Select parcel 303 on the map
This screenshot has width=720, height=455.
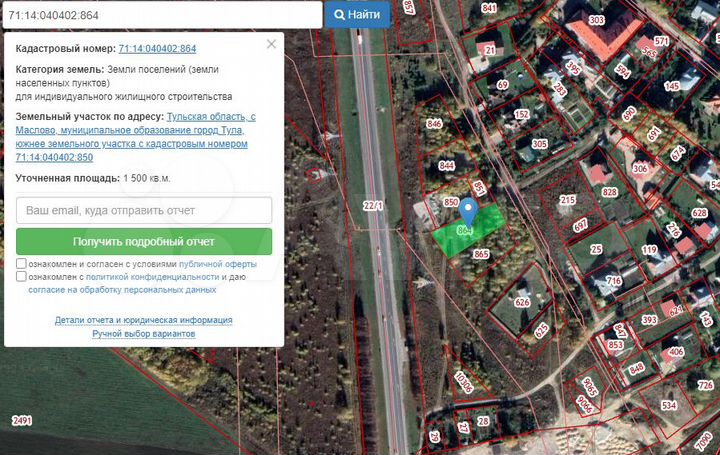[x=597, y=20]
